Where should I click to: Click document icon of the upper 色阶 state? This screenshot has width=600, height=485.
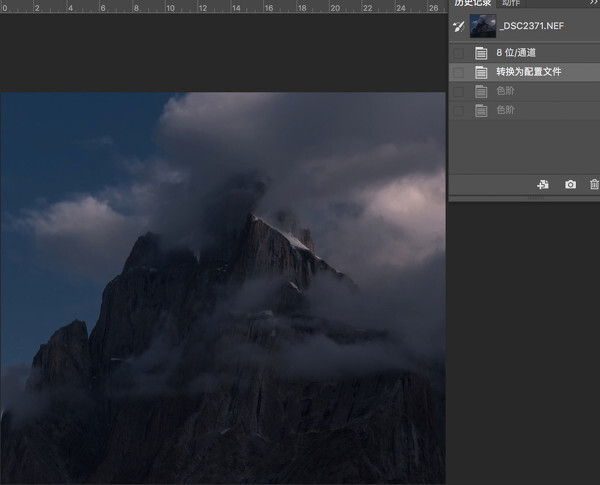pyautogui.click(x=481, y=91)
